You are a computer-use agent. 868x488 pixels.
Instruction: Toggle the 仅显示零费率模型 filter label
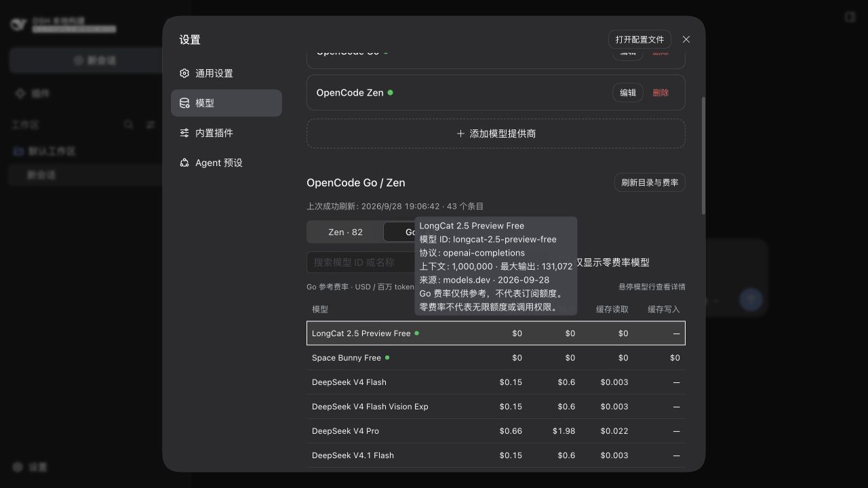(612, 262)
